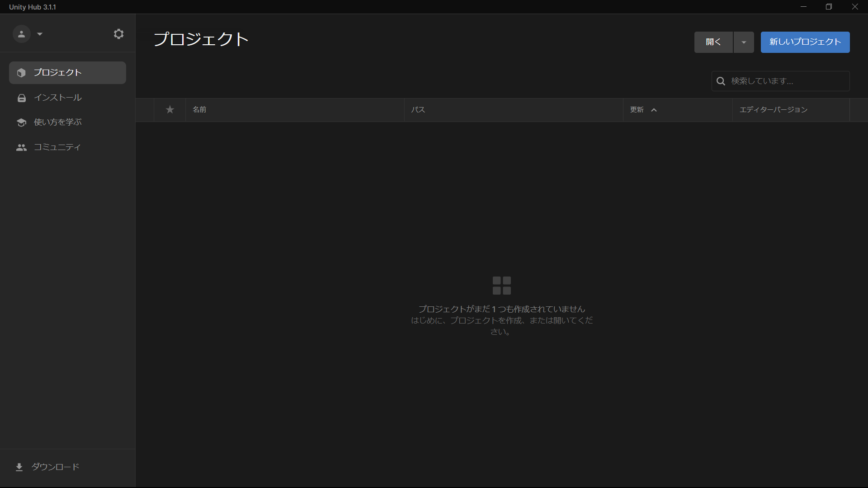Focus the project search input field

click(787, 81)
